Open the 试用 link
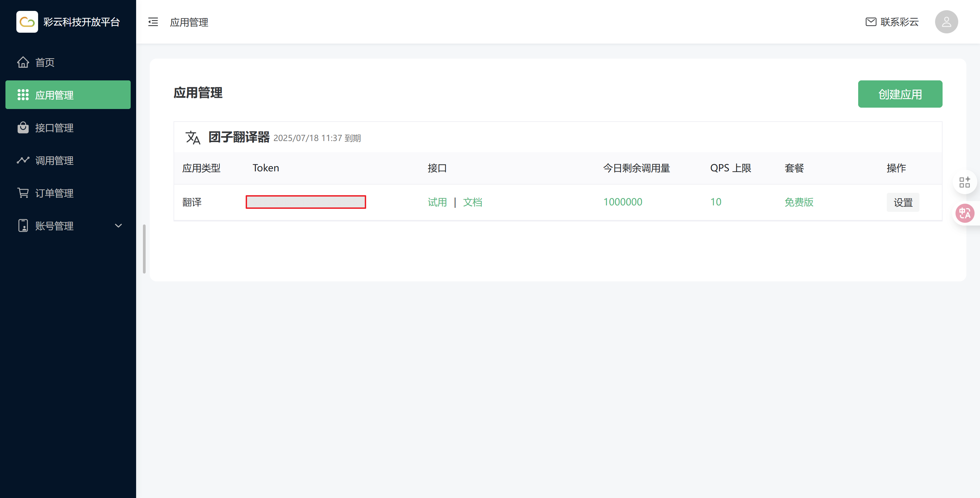Viewport: 980px width, 498px height. tap(437, 202)
